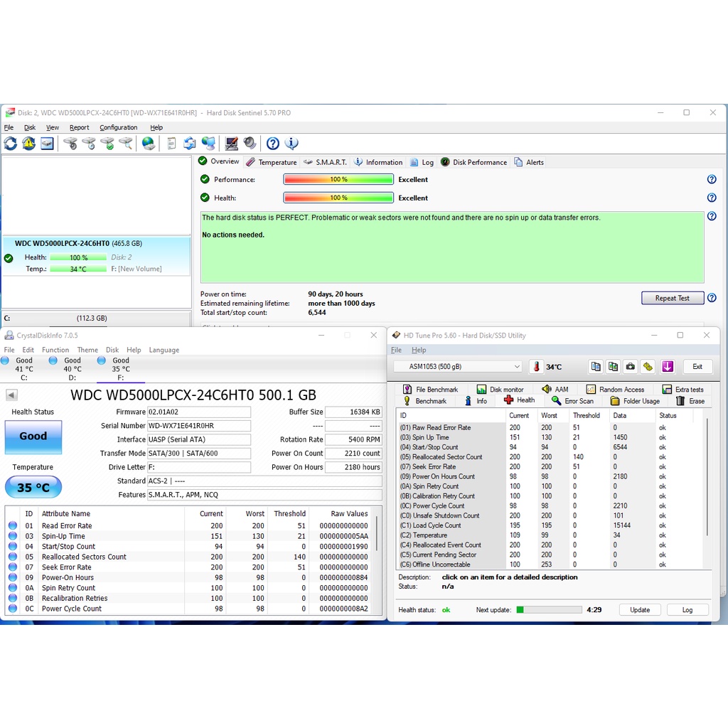The width and height of the screenshot is (728, 728).
Task: Click the blue question mark toolbar icon
Action: (273, 144)
